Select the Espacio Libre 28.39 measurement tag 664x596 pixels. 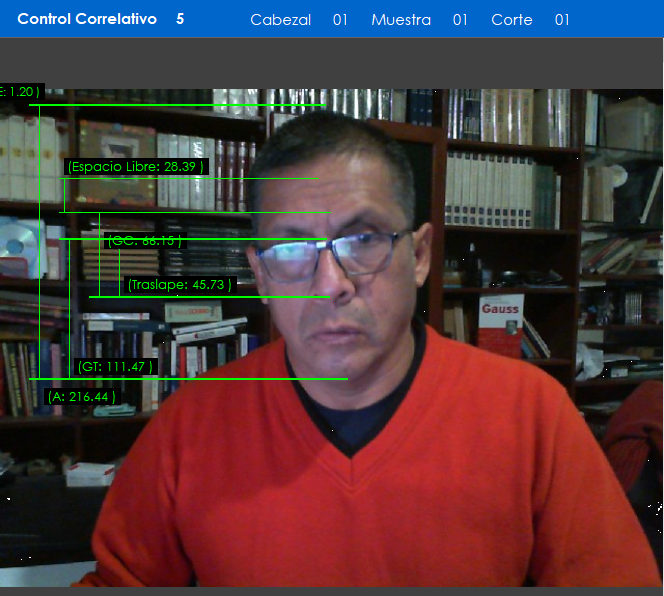tap(136, 166)
